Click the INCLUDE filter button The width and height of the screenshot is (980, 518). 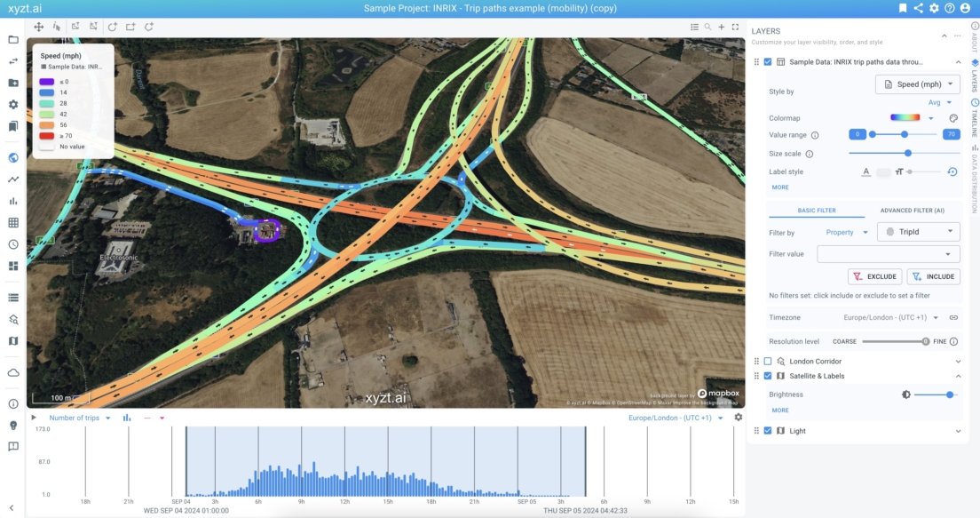click(932, 276)
